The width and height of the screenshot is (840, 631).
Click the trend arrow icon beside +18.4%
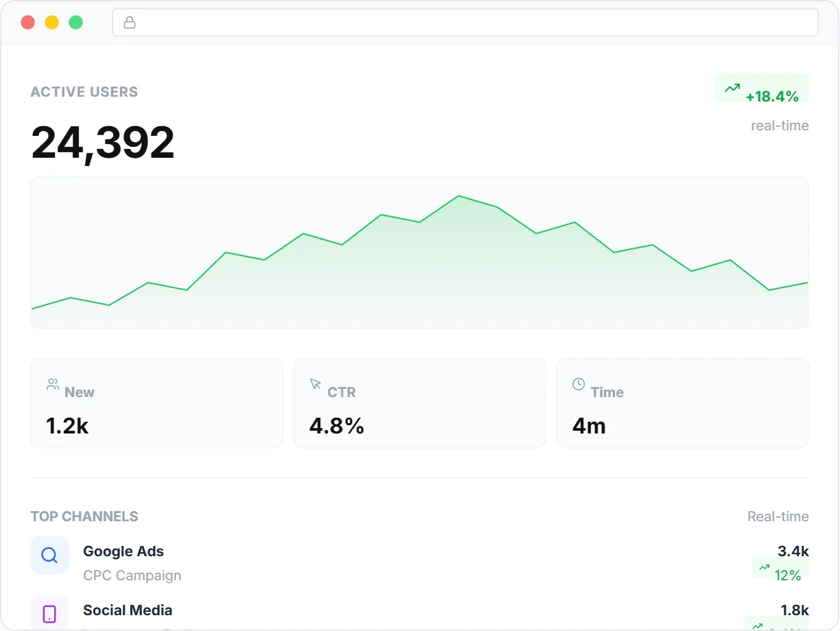click(732, 88)
